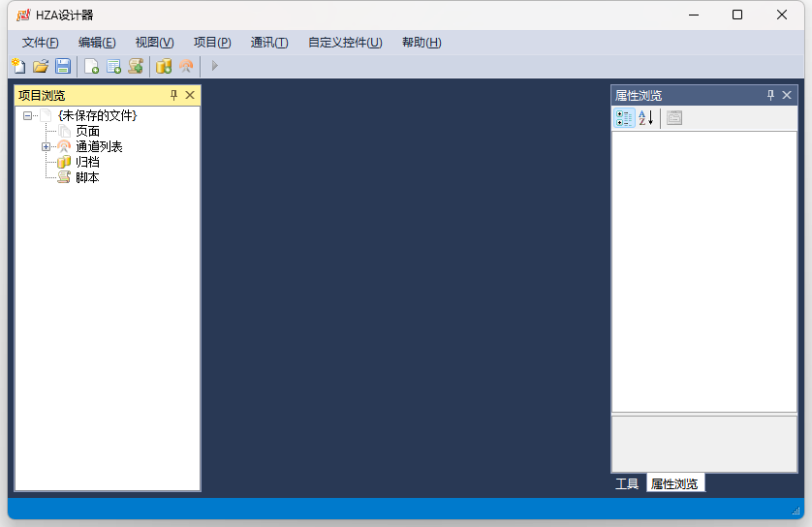Viewport: 812px width, 527px height.
Task: Click the HZA设计器 app icon in title bar
Action: pos(23,15)
